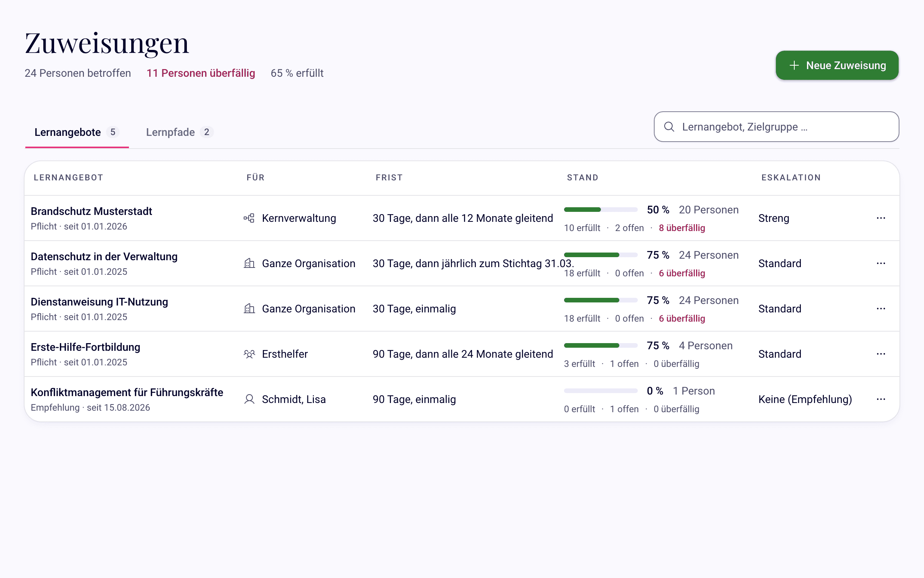Click the Lernangebote count badge 5
Viewport: 924px width, 578px height.
coord(113,132)
